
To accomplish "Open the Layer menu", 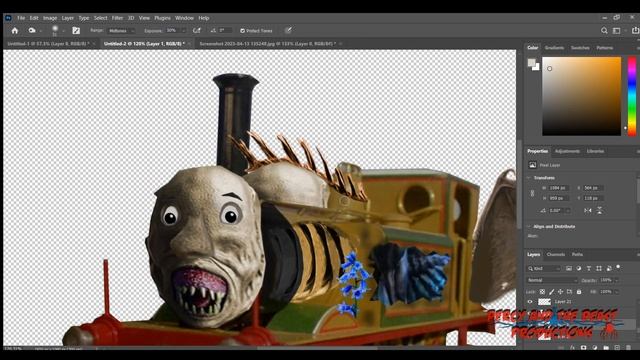I will (x=68, y=18).
